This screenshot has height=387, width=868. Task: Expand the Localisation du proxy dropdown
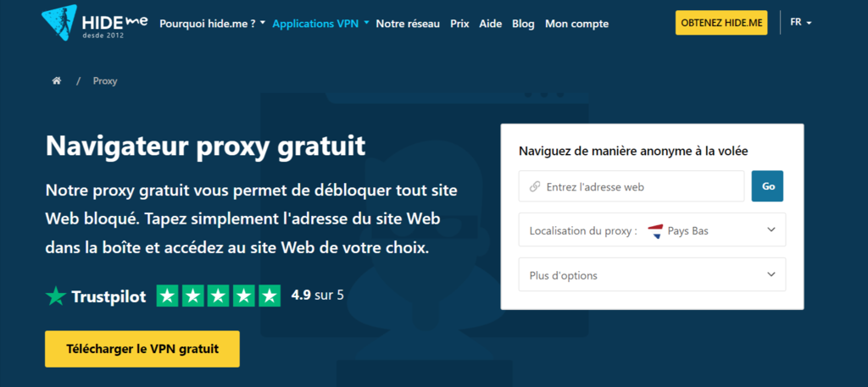click(x=652, y=229)
